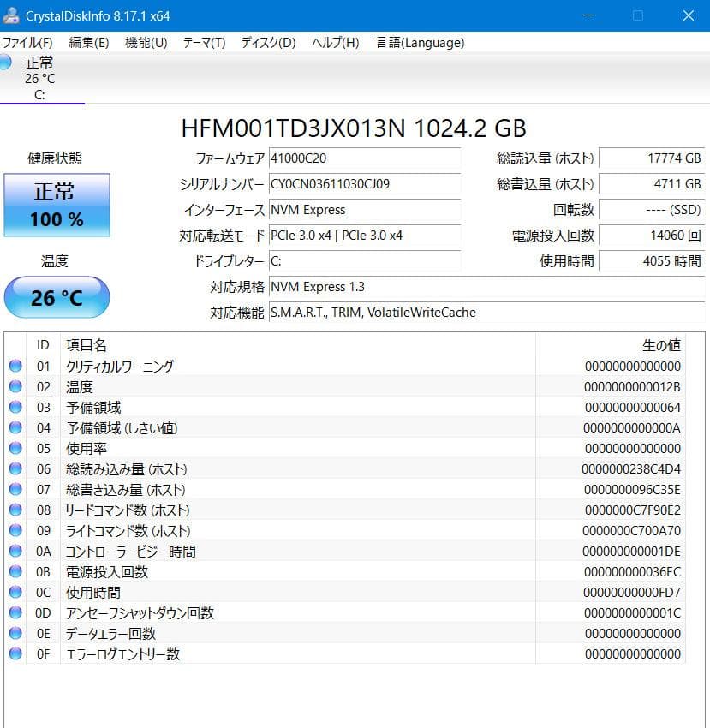Open the 言語(Language) dropdown menu
Screen dimensions: 710x728
(x=418, y=42)
